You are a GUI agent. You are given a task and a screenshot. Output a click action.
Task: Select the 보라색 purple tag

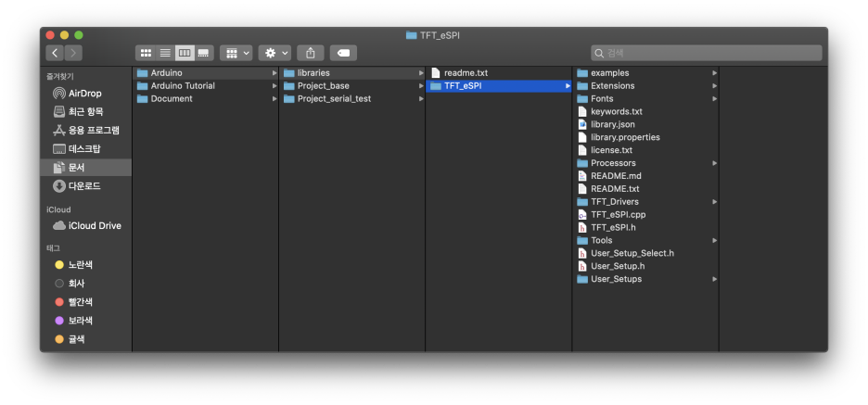tap(86, 321)
